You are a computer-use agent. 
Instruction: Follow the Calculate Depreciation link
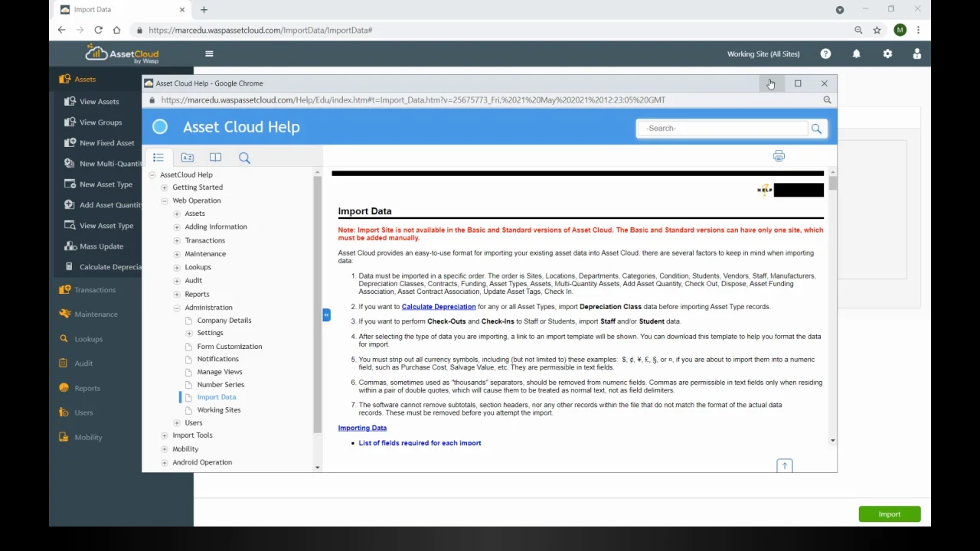[x=439, y=307]
